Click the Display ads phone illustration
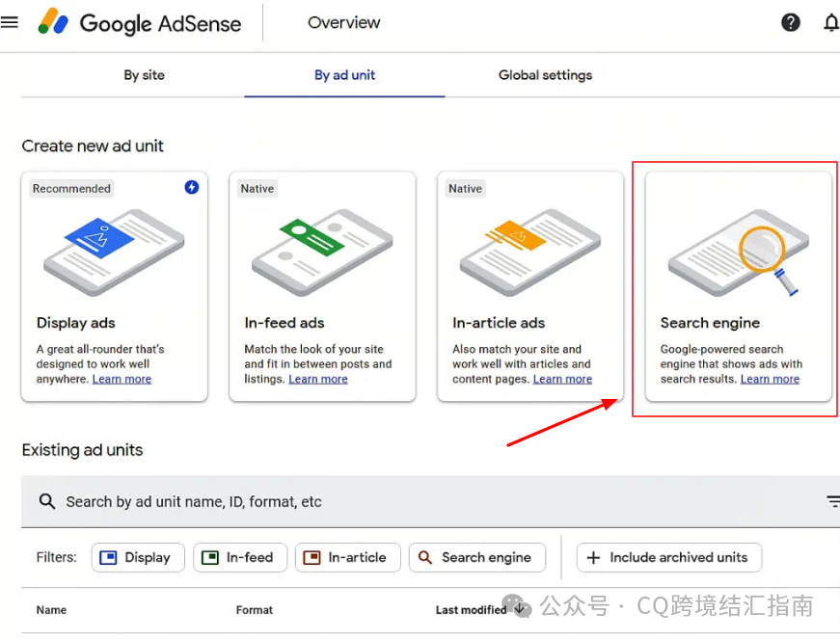This screenshot has width=840, height=639. click(114, 253)
